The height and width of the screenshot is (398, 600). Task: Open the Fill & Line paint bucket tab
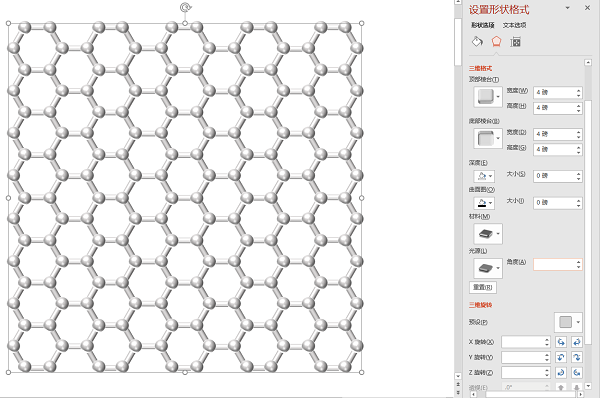tap(477, 41)
